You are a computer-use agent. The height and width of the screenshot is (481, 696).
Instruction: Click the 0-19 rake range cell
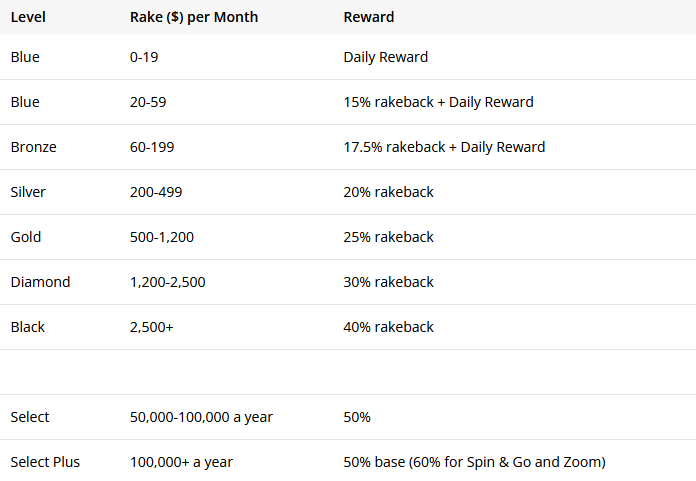tap(144, 57)
